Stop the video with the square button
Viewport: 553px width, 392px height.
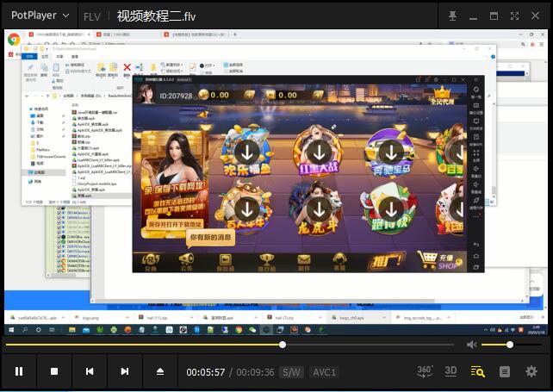point(54,371)
